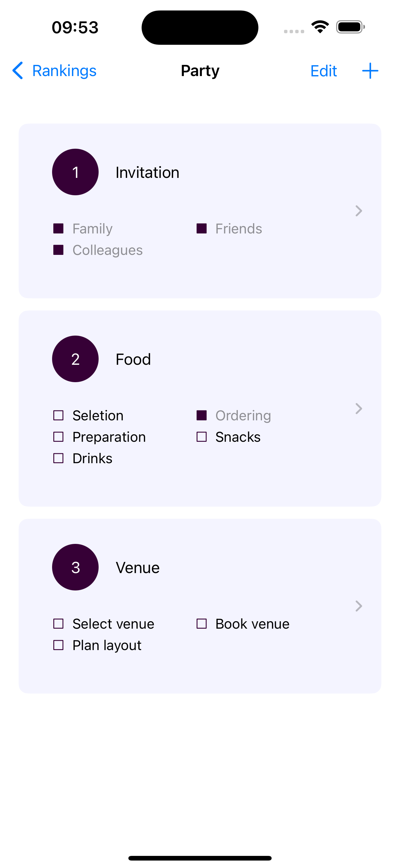Screen dimensions: 400x868
Task: Check the Seletion checkbox
Action: tap(58, 415)
